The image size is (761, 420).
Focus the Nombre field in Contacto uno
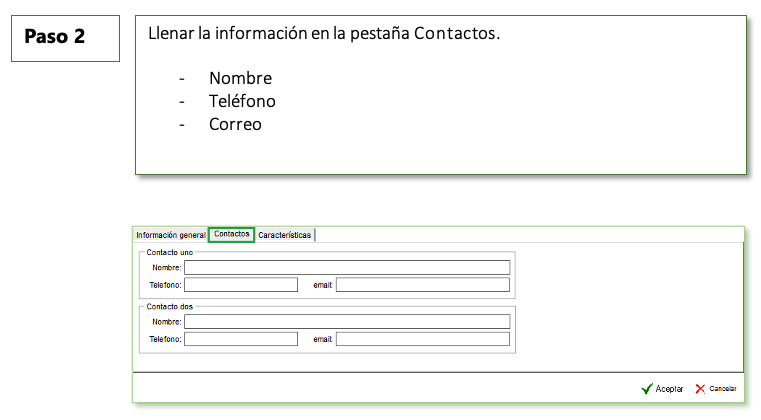[x=346, y=267]
